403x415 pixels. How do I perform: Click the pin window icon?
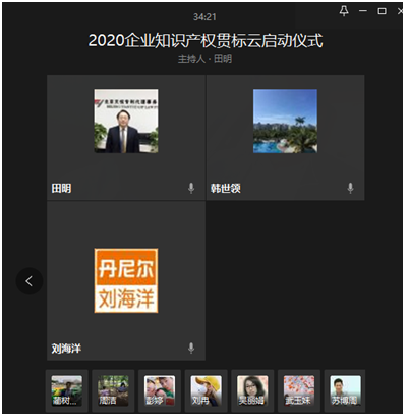[x=344, y=11]
